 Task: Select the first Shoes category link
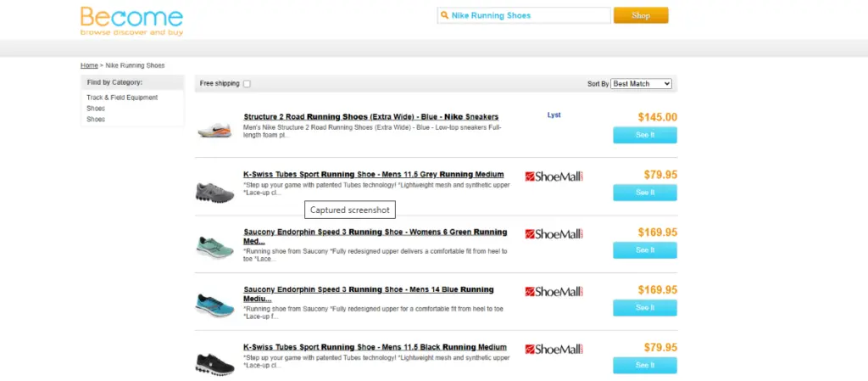click(96, 109)
